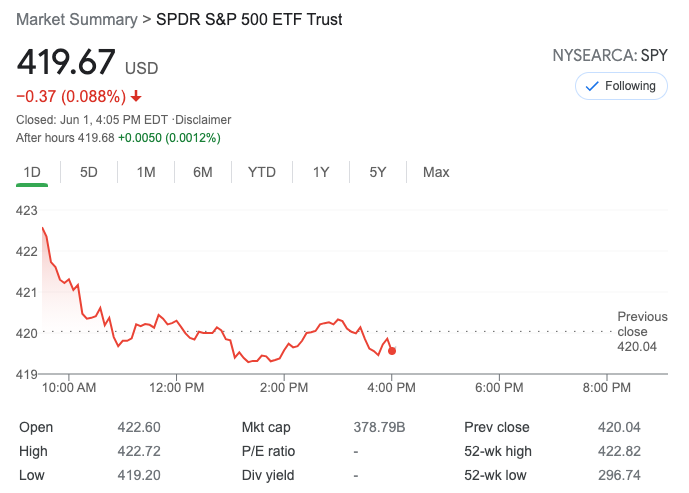
Task: Show the 1Y chart range
Action: (x=320, y=172)
